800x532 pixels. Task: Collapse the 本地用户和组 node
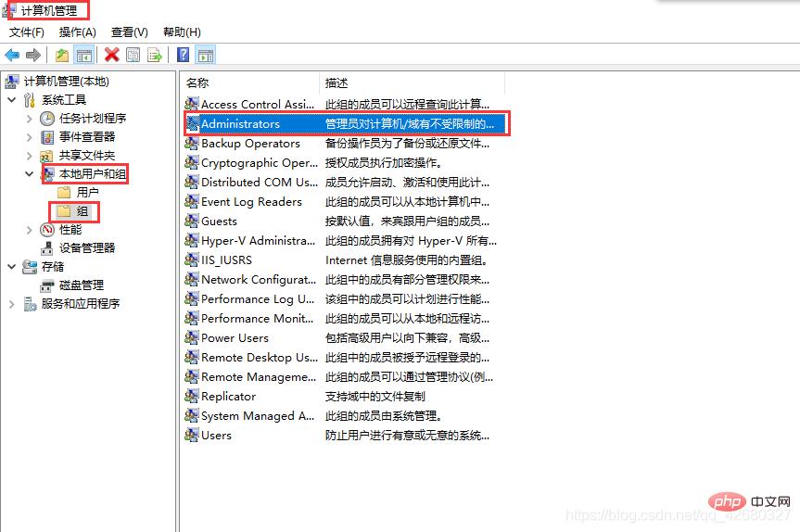pos(29,174)
